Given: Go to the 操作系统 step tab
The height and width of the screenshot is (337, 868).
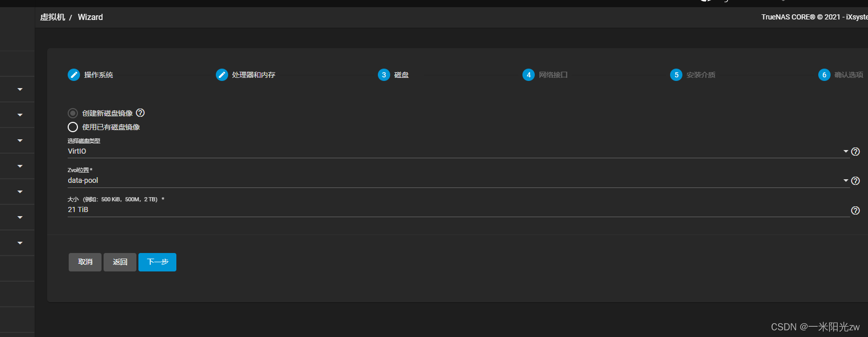Looking at the screenshot, I should coord(98,75).
